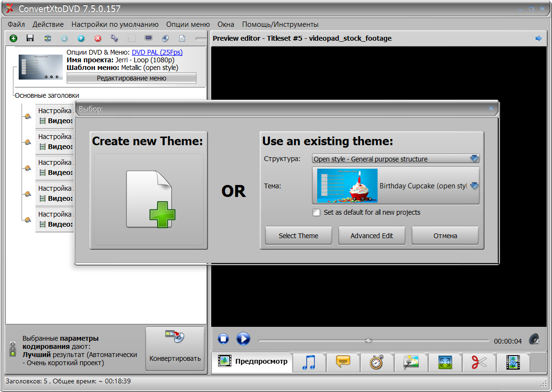Remove the item with the red X icon
This screenshot has height=392, width=552.
(x=98, y=38)
